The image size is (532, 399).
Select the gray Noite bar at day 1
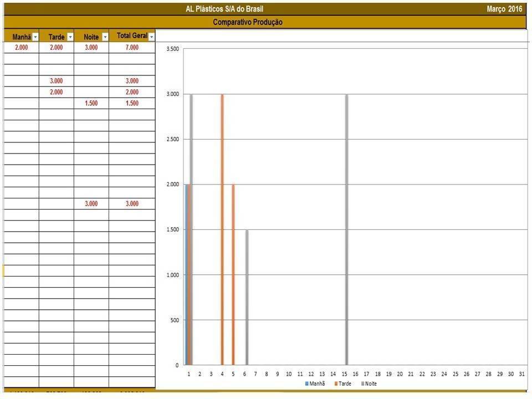191,229
